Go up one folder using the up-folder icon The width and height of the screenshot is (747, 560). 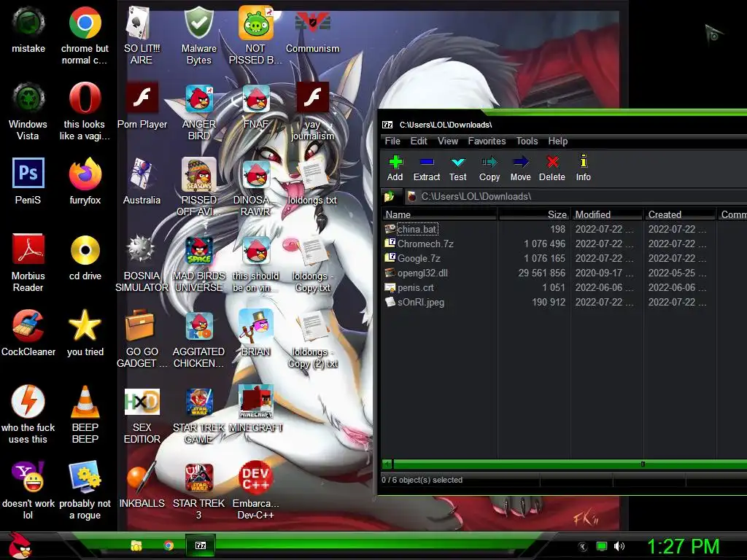point(390,196)
